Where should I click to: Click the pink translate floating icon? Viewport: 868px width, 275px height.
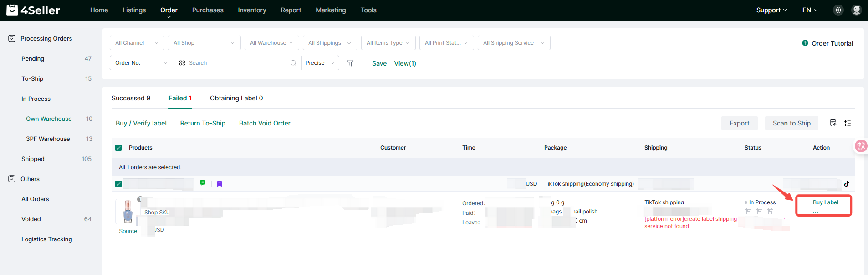click(860, 146)
